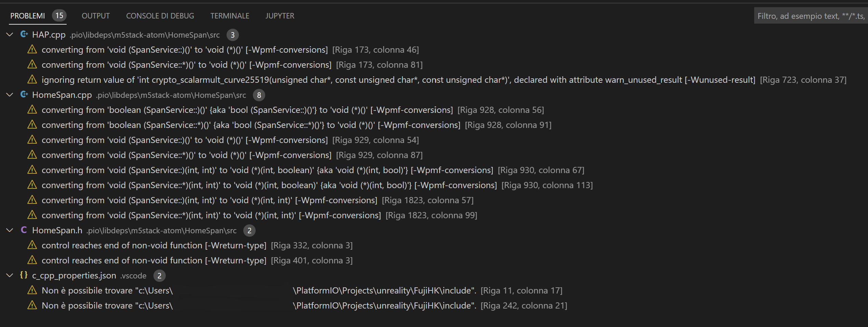Select the Wunused-result warning on Riga 723

point(273,79)
